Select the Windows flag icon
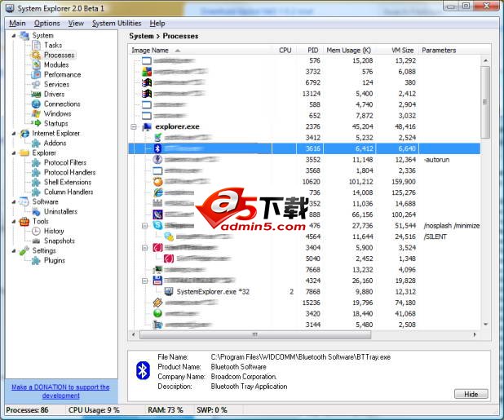 click(36, 113)
